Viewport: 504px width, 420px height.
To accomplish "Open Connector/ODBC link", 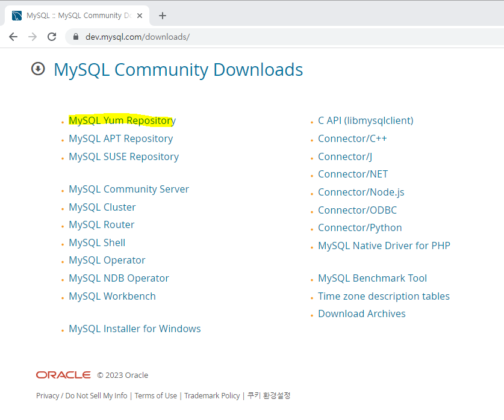I will (358, 210).
